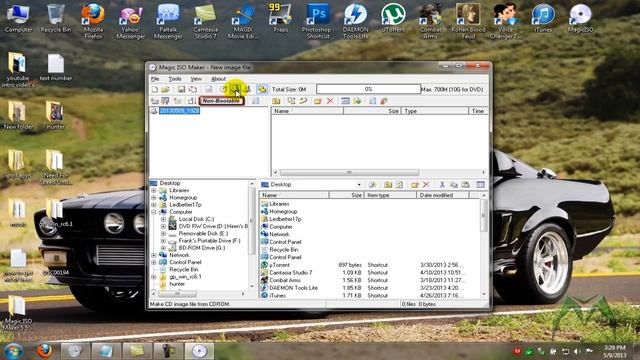Collapse the Computer tree node
The width and height of the screenshot is (640, 360).
(154, 212)
